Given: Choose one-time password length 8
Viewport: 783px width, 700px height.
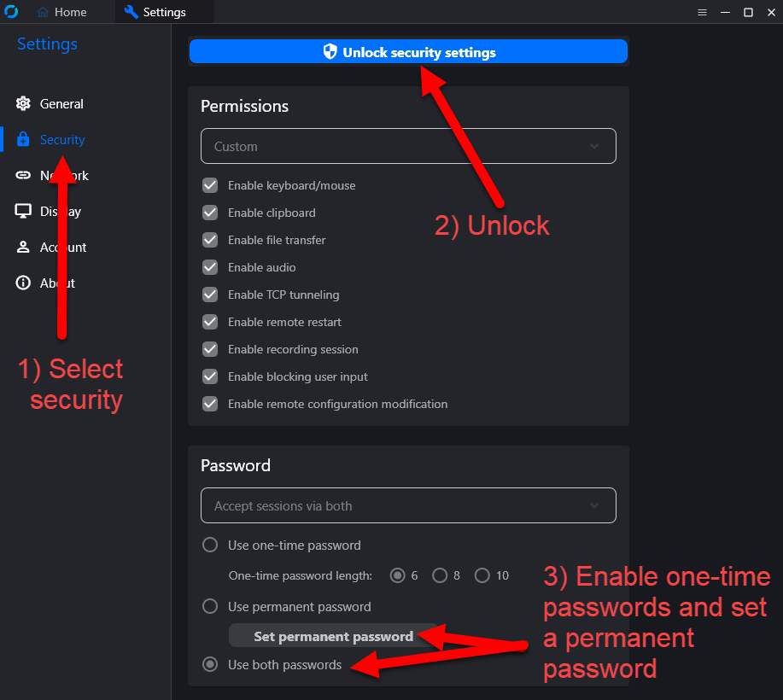Looking at the screenshot, I should (440, 575).
